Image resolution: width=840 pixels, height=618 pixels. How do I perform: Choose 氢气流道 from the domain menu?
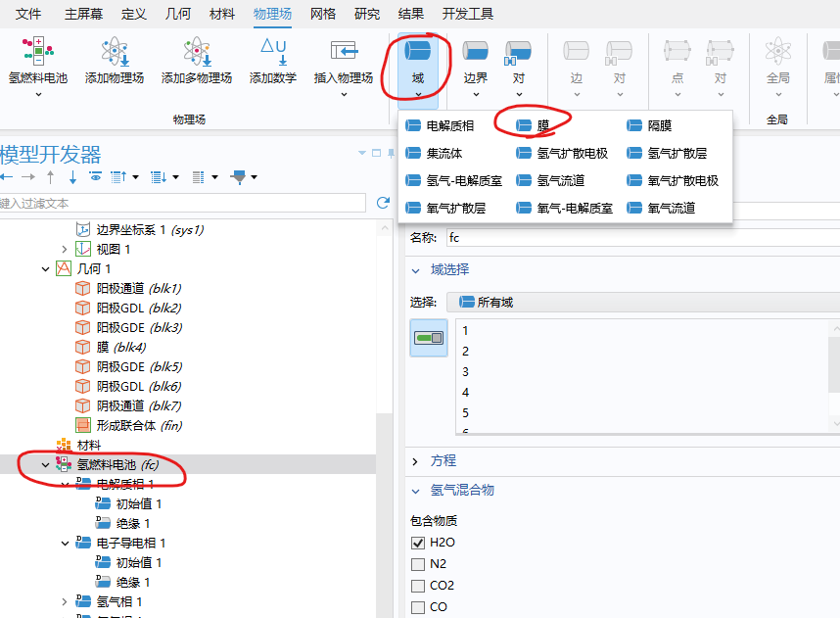550,180
